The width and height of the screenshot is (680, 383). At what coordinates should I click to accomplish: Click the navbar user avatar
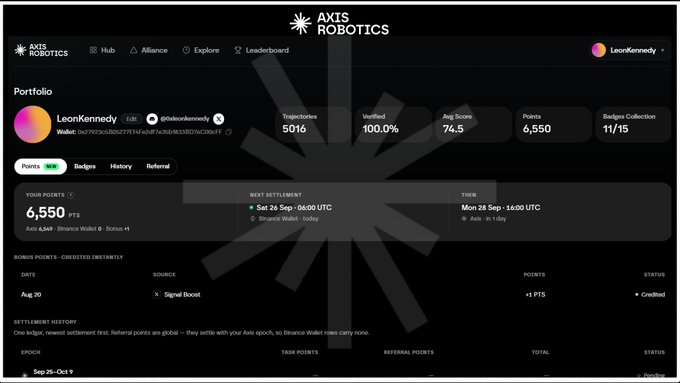click(598, 50)
